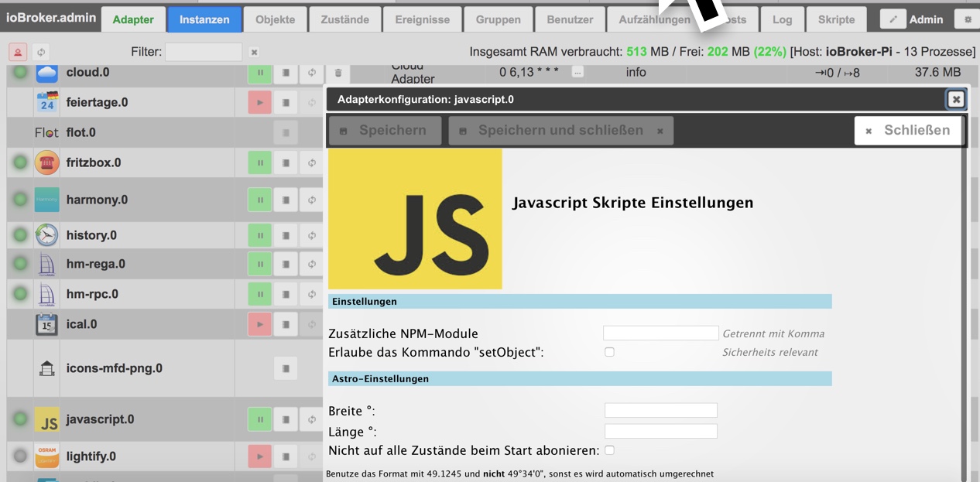
Task: Click the cloud.0 adapter cloud icon
Action: 47,73
